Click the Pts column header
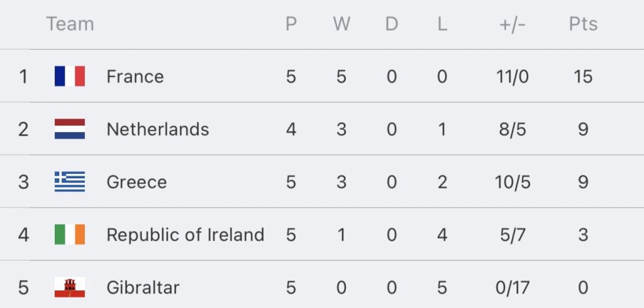 click(583, 24)
